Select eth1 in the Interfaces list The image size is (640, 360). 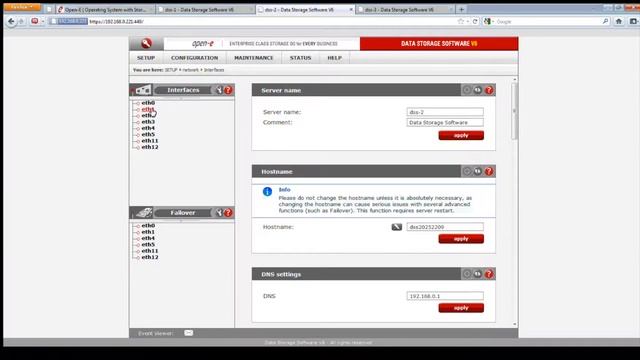pos(148,109)
